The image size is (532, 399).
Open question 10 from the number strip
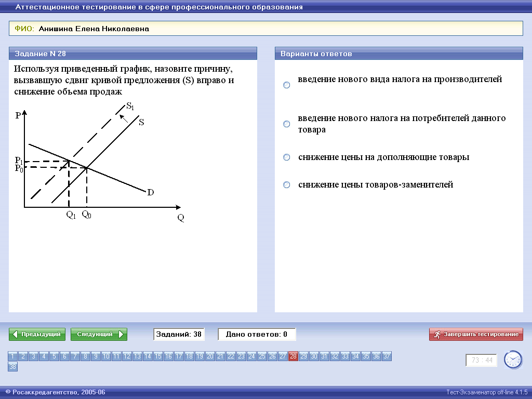(106, 356)
